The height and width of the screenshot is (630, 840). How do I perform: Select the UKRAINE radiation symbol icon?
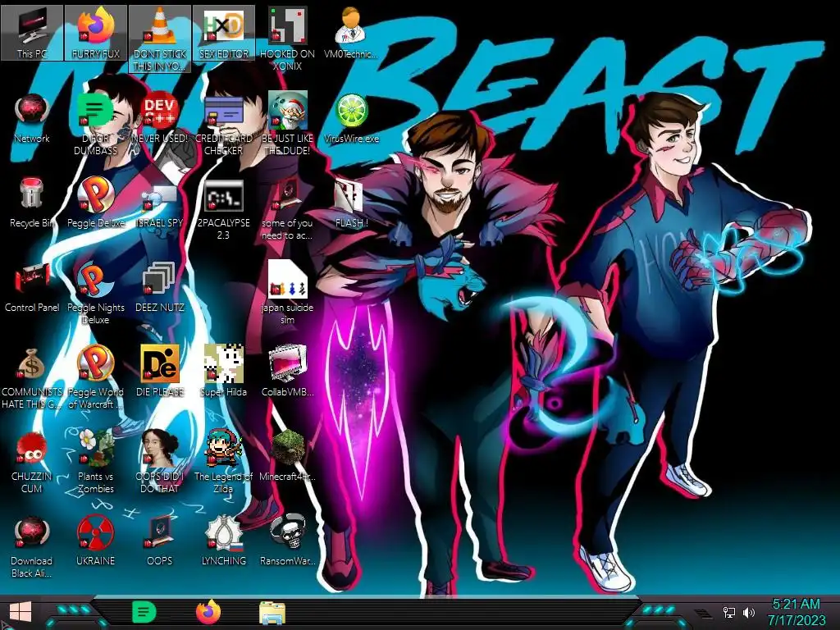96,541
